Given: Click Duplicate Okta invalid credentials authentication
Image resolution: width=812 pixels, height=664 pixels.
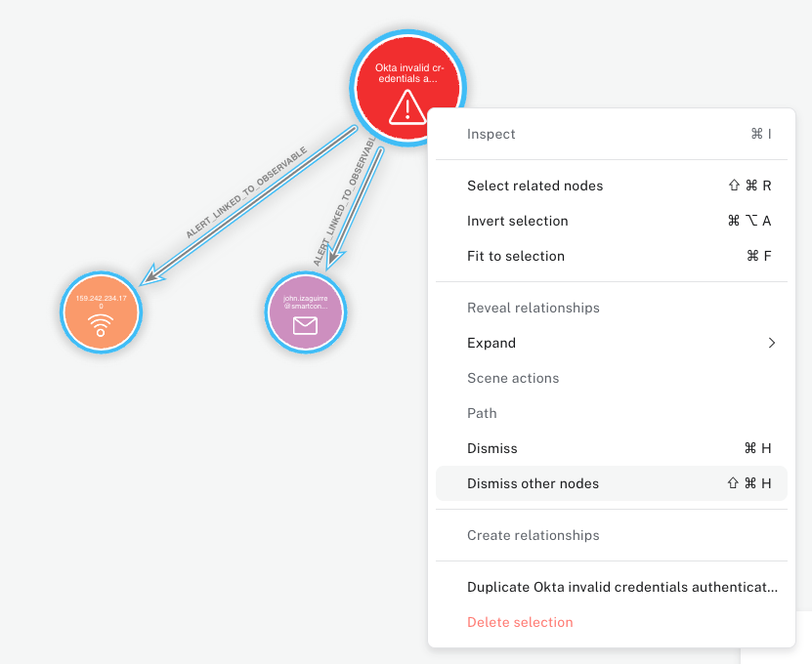Looking at the screenshot, I should pos(622,587).
